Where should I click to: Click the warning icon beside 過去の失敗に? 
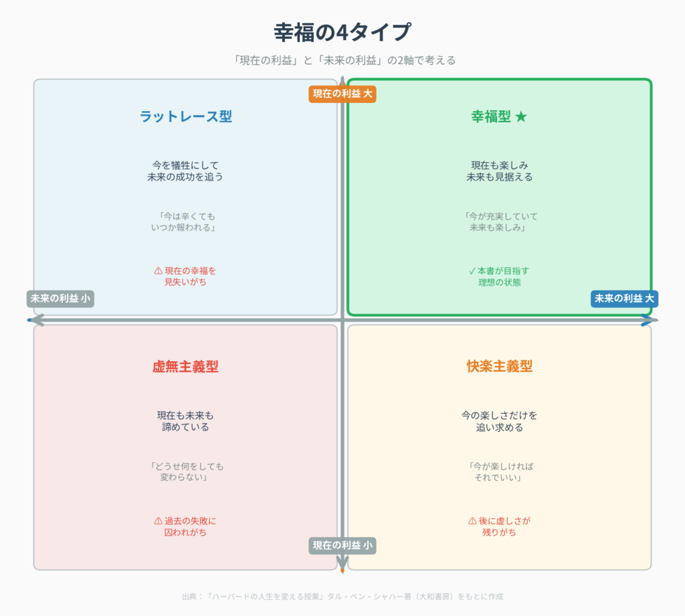point(159,521)
